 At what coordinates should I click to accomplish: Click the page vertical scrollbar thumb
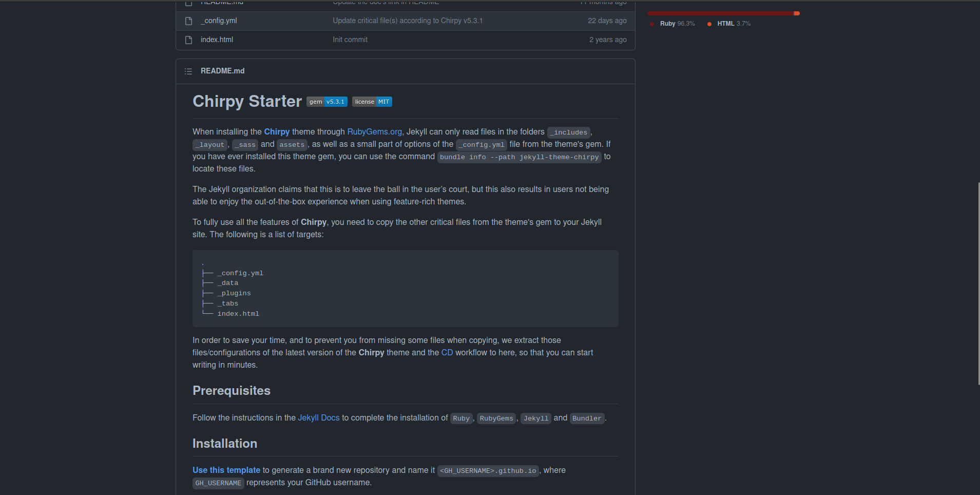pyautogui.click(x=978, y=283)
